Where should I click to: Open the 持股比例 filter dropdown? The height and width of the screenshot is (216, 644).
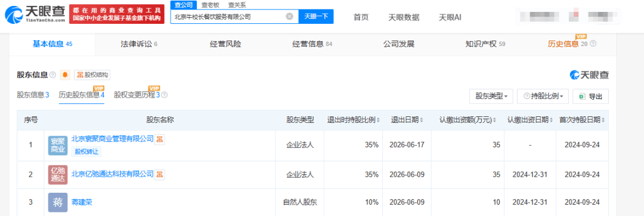click(543, 97)
